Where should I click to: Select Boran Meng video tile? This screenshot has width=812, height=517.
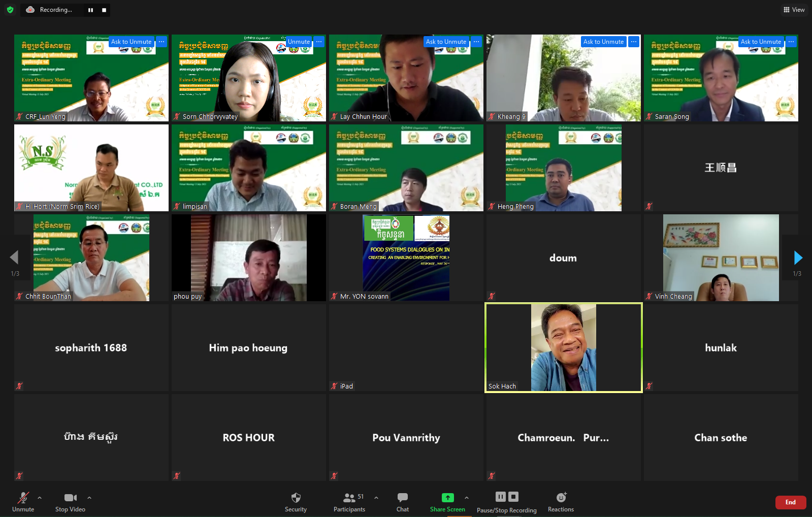click(406, 168)
